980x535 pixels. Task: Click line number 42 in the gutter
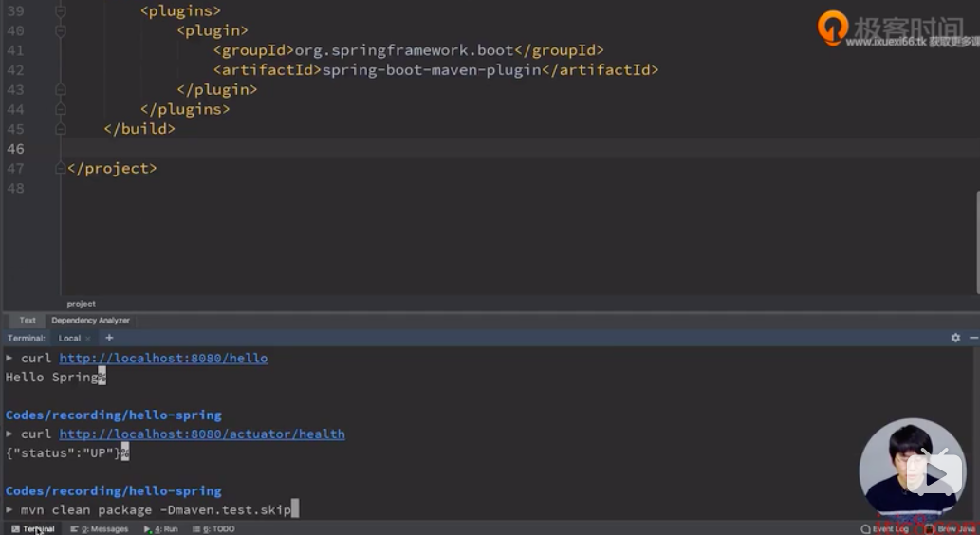point(15,70)
